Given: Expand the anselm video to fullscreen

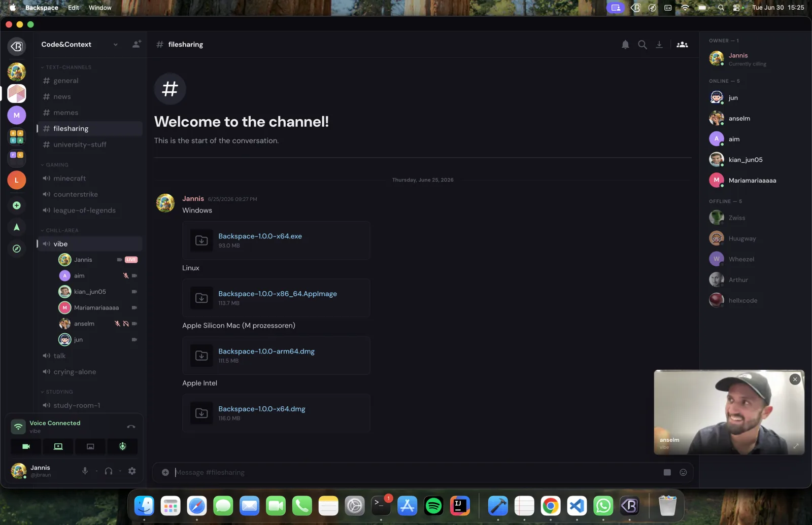Looking at the screenshot, I should 796,446.
